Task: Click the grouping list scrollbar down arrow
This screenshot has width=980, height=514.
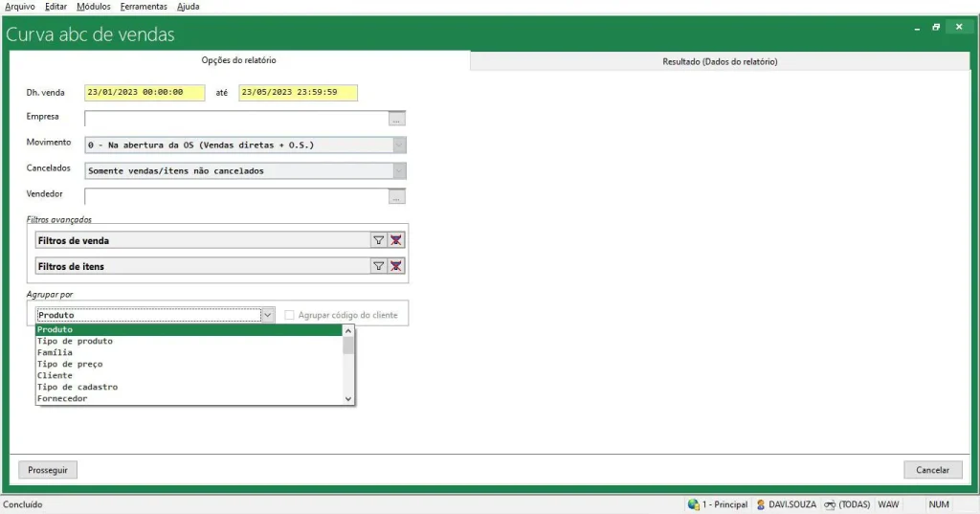Action: pyautogui.click(x=348, y=398)
